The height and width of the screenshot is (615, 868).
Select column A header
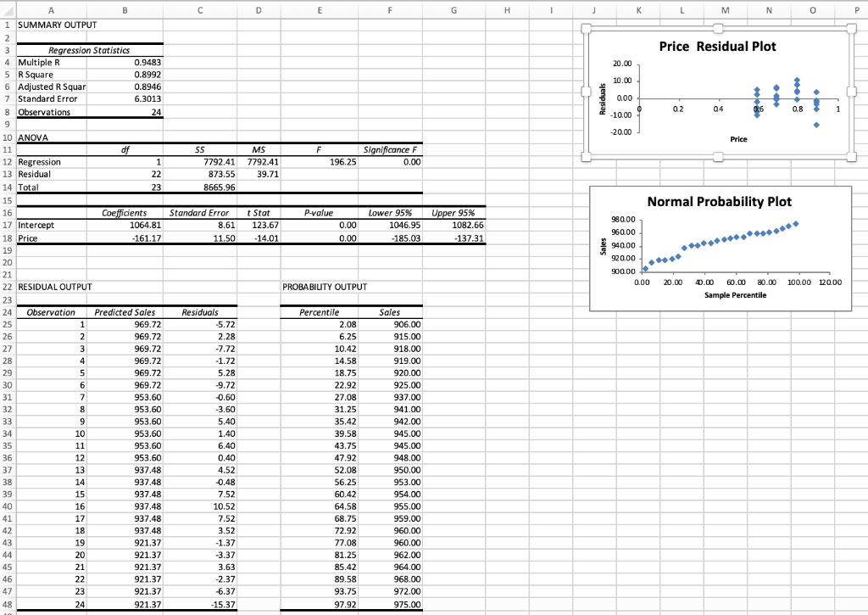tap(51, 10)
